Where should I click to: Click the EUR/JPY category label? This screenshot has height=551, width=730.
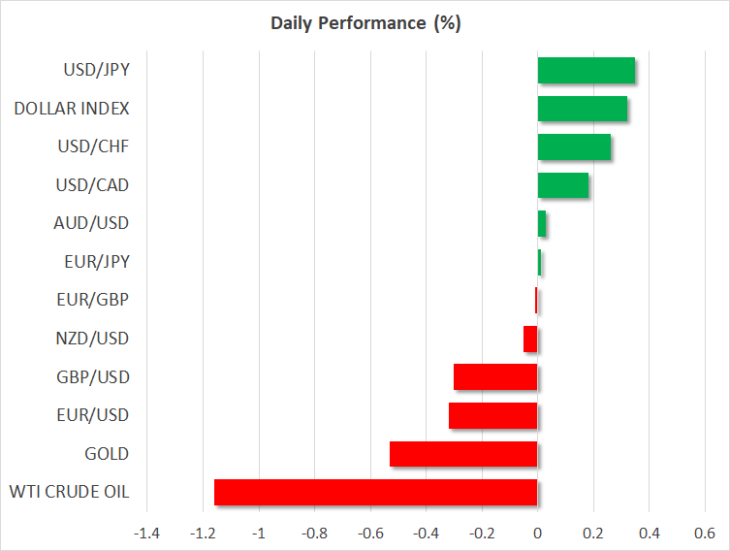pos(97,262)
